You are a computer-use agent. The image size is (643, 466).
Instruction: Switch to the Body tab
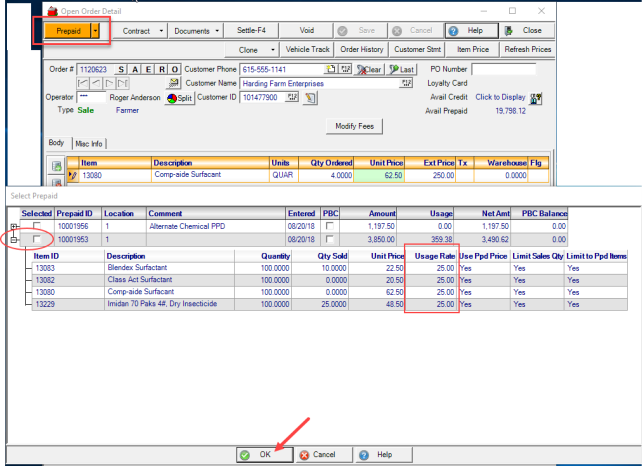tap(57, 144)
